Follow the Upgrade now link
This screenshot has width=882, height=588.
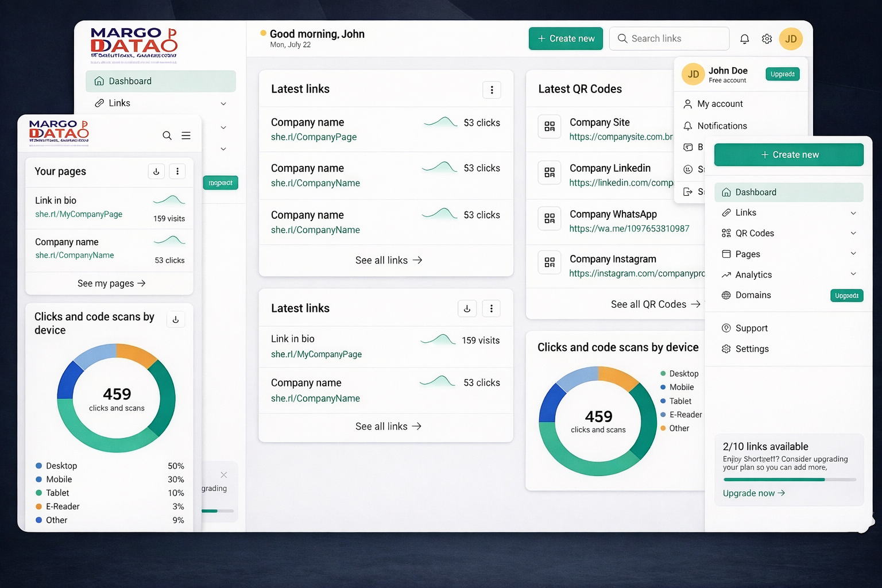pos(753,493)
